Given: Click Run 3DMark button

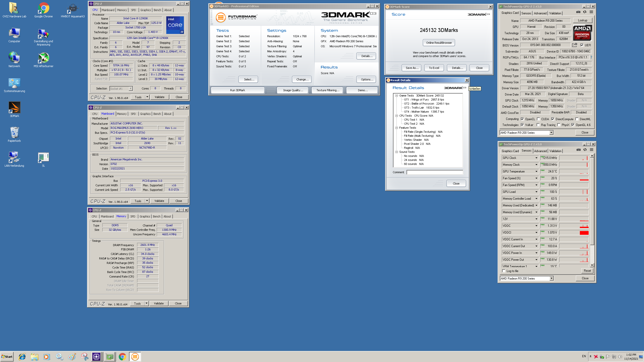Looking at the screenshot, I should (237, 90).
